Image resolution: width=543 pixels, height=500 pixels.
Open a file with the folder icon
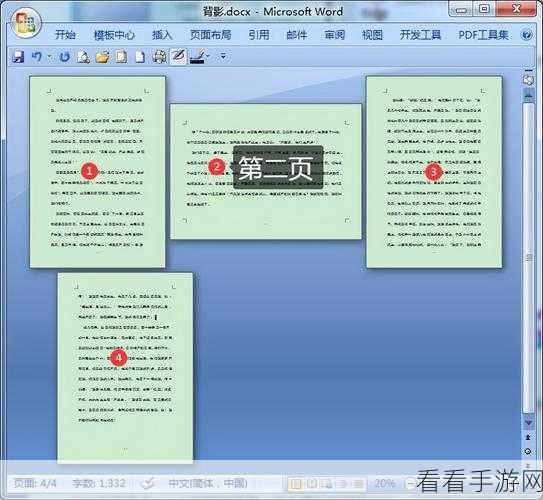tap(103, 57)
